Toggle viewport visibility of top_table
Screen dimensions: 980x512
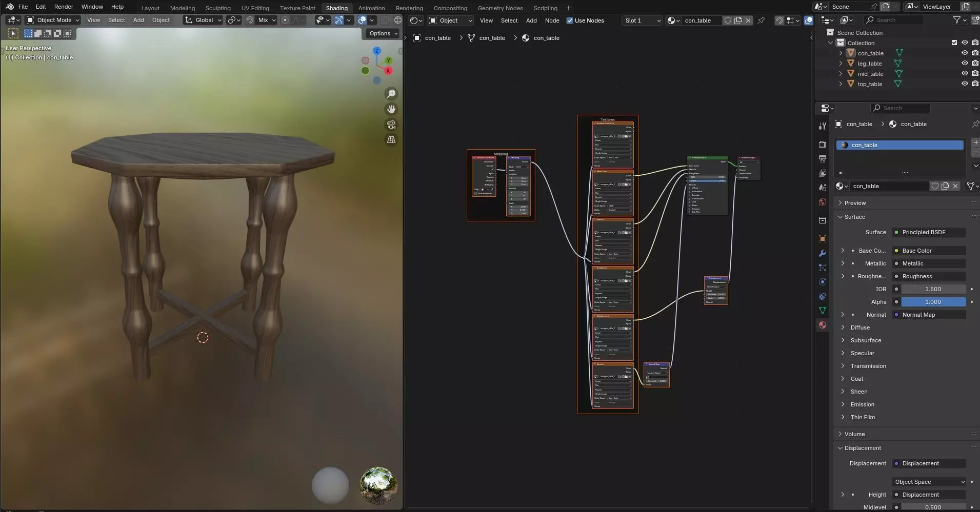point(964,84)
